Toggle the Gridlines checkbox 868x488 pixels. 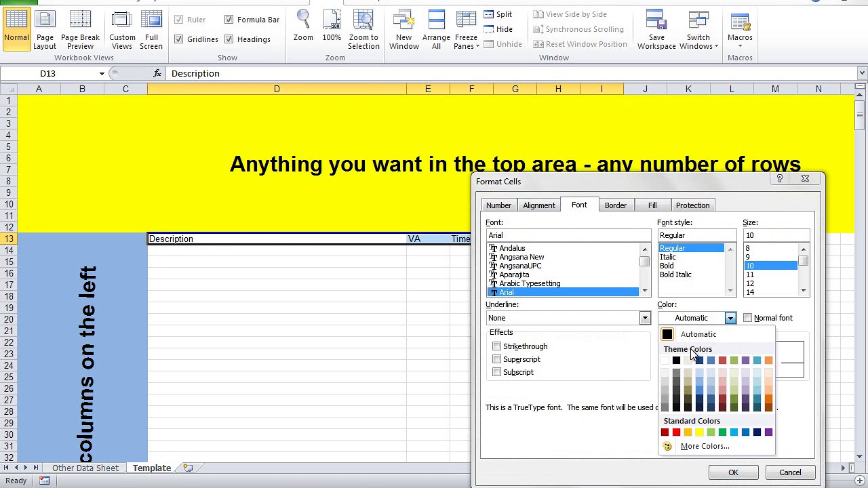click(178, 39)
